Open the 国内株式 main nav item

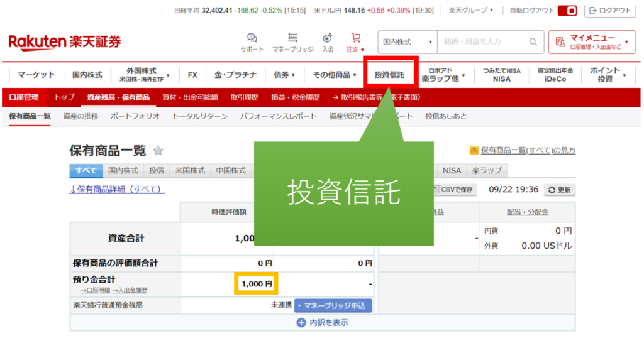[x=87, y=75]
